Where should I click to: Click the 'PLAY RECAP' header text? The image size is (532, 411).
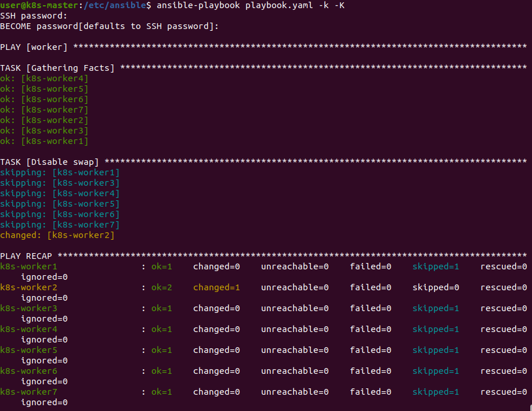pos(26,256)
